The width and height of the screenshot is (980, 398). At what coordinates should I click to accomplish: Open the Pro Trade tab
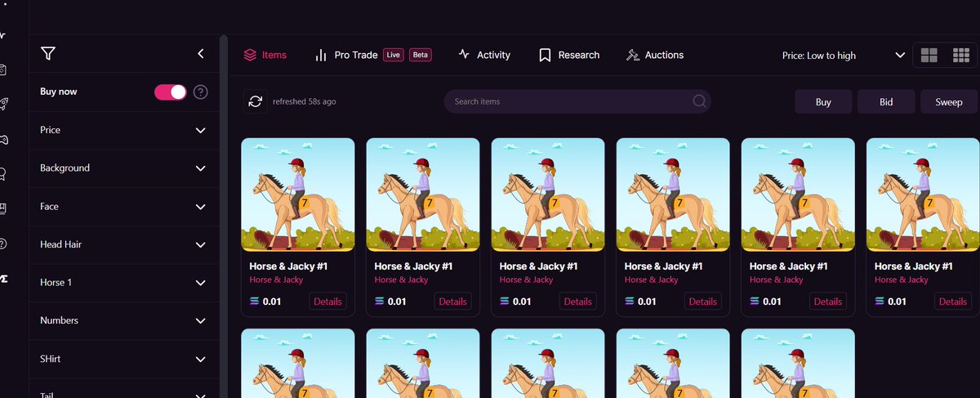373,55
